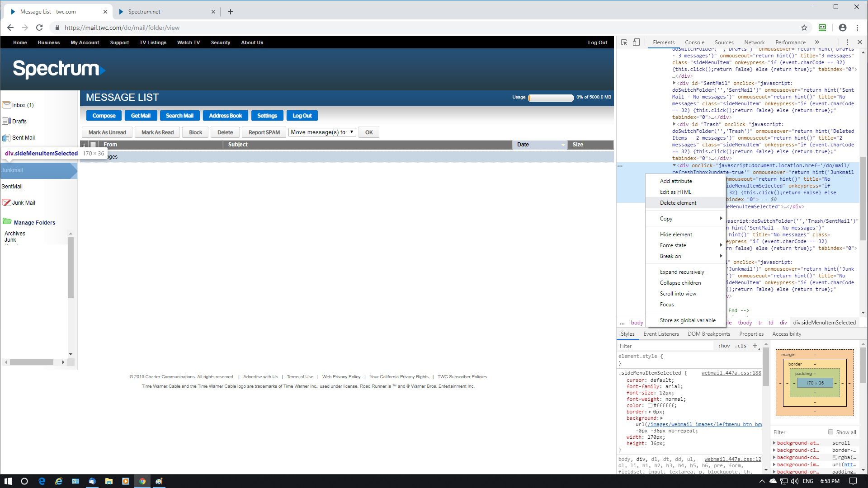Screen dimensions: 868x488
Task: Click the Compose button
Action: click(x=104, y=116)
